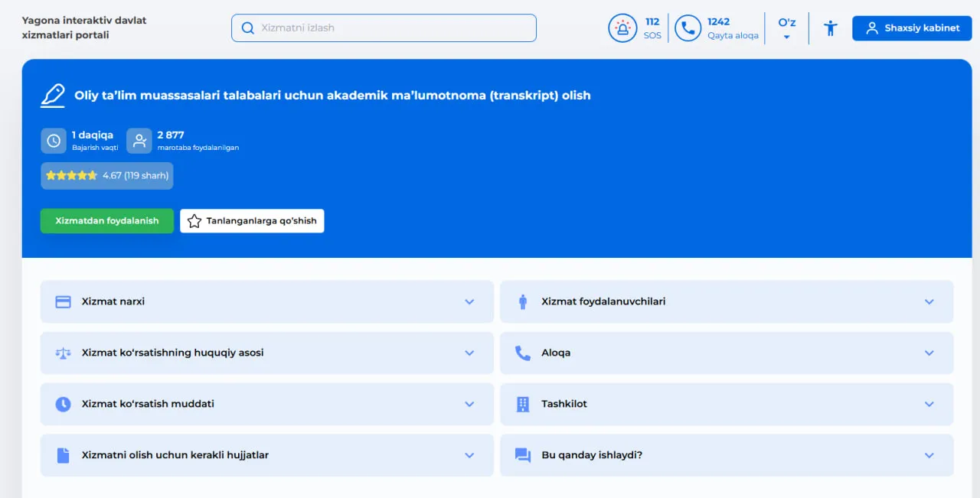Expand the Xizmat narxi section

coord(266,301)
